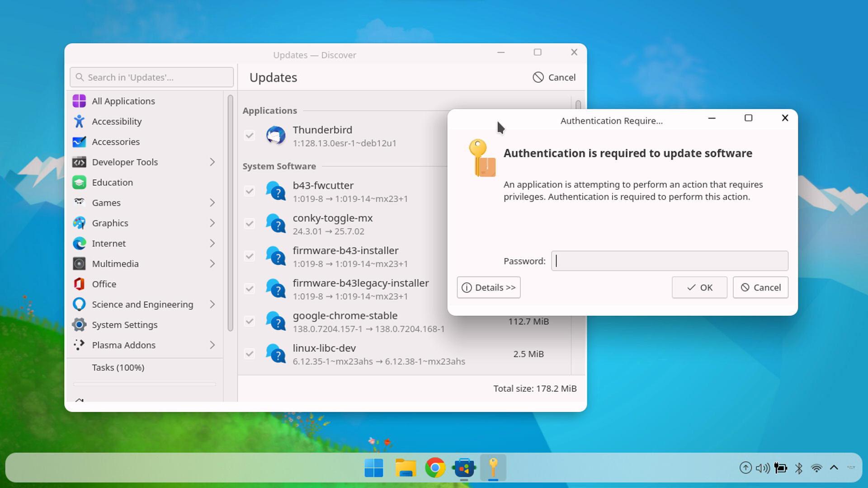Select the All Applications label
The height and width of the screenshot is (488, 868).
pyautogui.click(x=123, y=101)
